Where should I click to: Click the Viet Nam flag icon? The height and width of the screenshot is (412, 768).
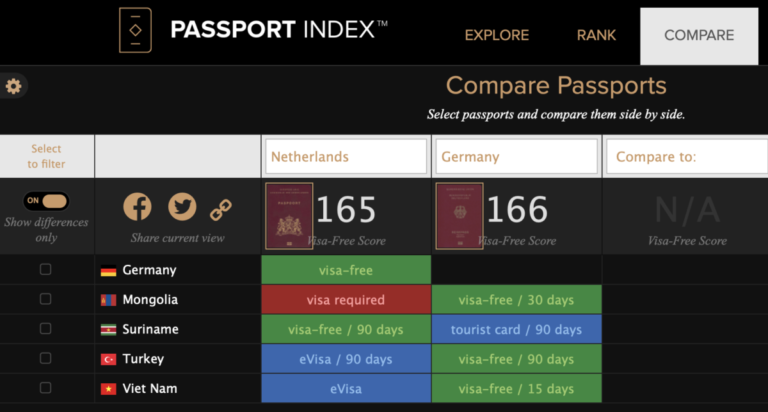point(108,389)
